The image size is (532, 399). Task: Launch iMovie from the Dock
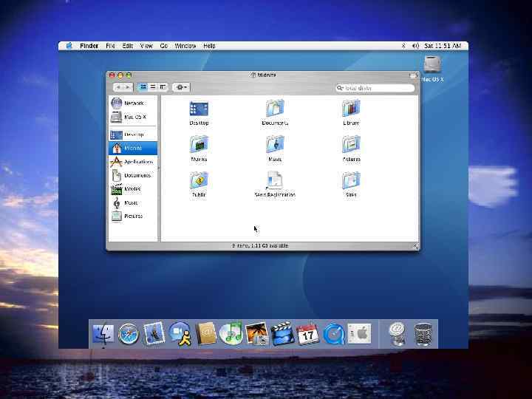point(282,334)
